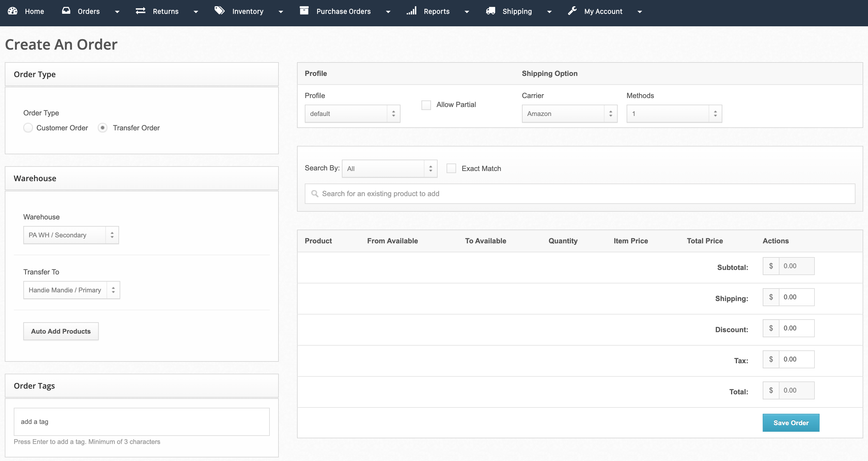Expand the Returns menu caret
The image size is (868, 461).
(x=196, y=12)
